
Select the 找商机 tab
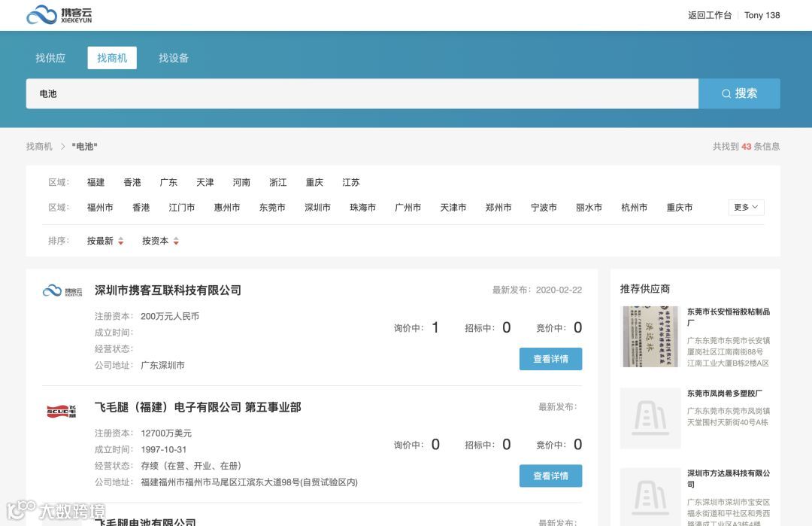pos(112,58)
